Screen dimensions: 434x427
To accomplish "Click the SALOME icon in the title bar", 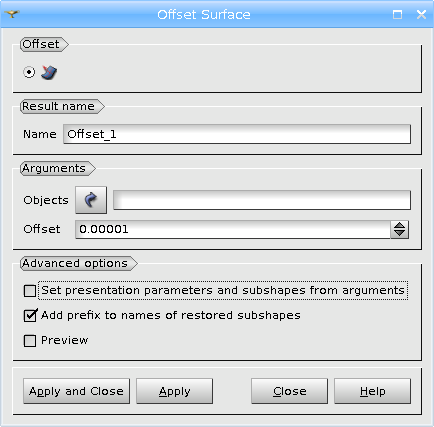I will coord(12,14).
